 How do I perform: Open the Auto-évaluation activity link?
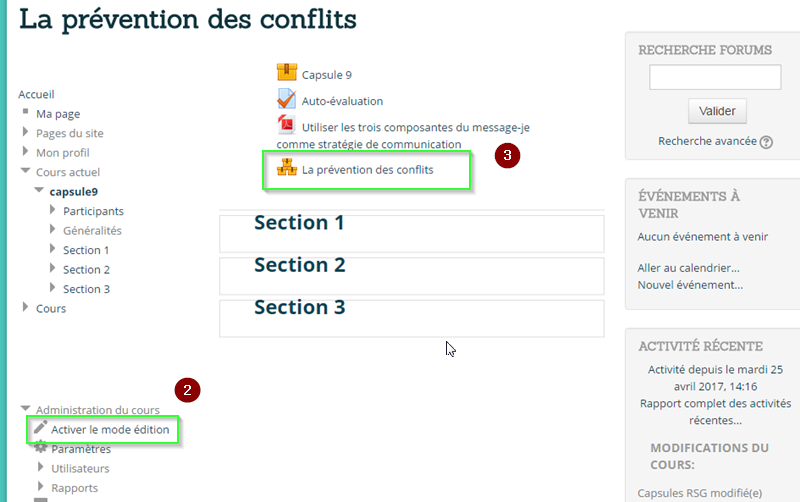pos(342,101)
